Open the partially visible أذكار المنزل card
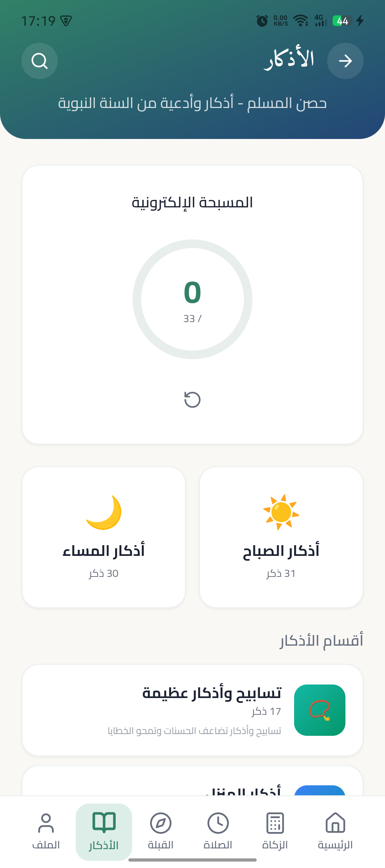This screenshot has width=385, height=868. pyautogui.click(x=192, y=784)
